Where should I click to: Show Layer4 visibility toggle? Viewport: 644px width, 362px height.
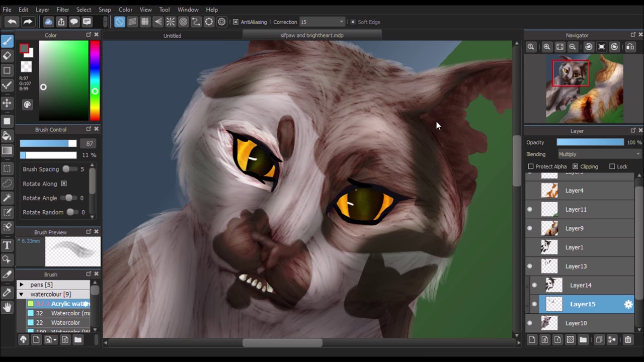(x=530, y=191)
